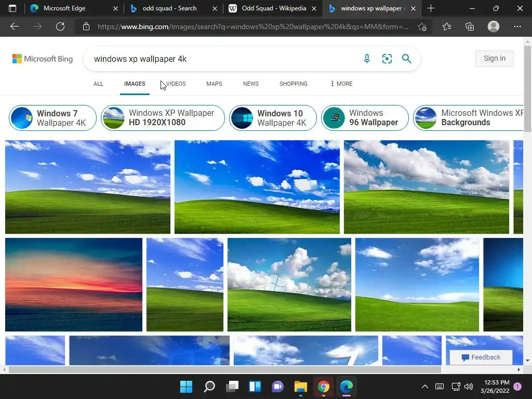Close the Microsoft Edge tab

pyautogui.click(x=115, y=8)
